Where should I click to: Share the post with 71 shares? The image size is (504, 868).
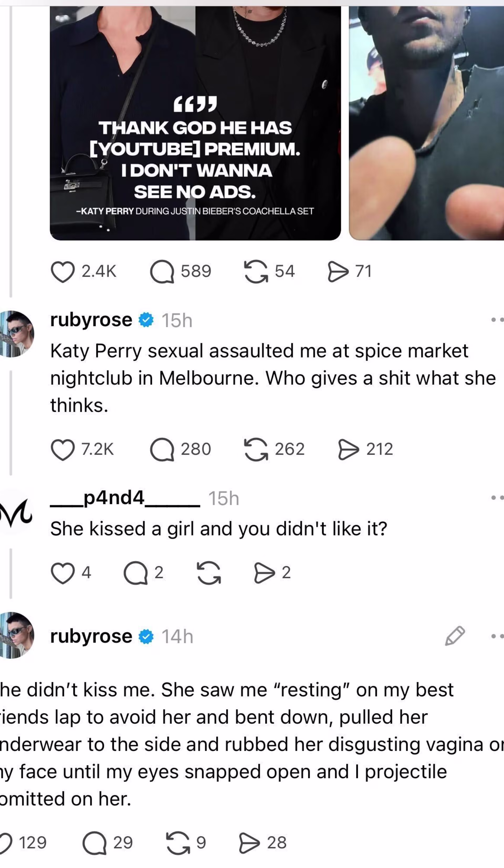coord(338,272)
